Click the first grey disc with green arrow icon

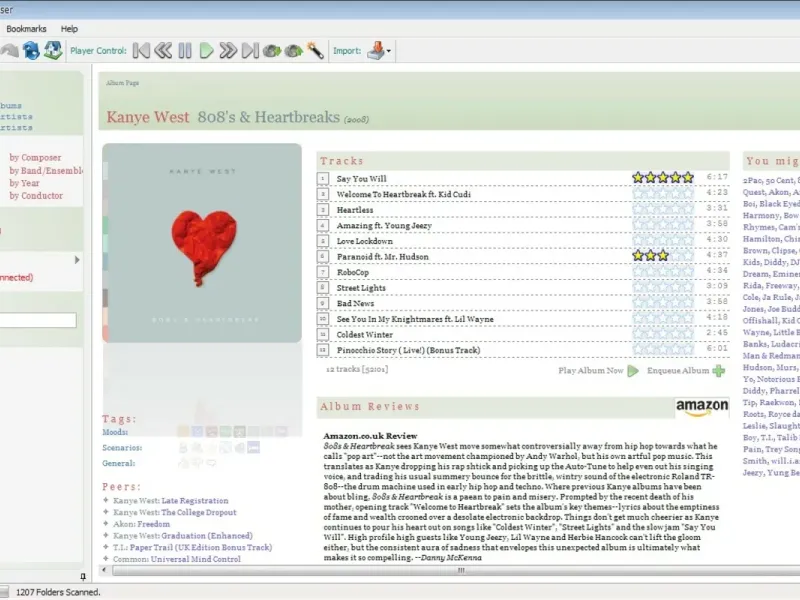click(x=272, y=51)
